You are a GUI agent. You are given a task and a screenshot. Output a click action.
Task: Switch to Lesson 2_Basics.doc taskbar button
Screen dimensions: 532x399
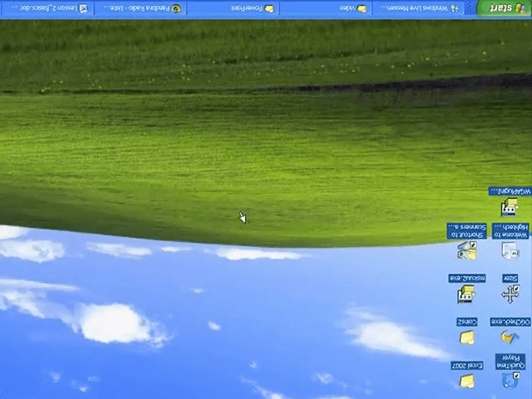(x=47, y=8)
